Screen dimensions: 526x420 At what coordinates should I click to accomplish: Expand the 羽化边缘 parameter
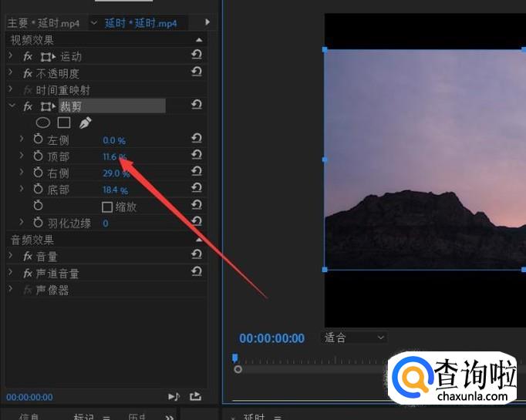tap(22, 222)
